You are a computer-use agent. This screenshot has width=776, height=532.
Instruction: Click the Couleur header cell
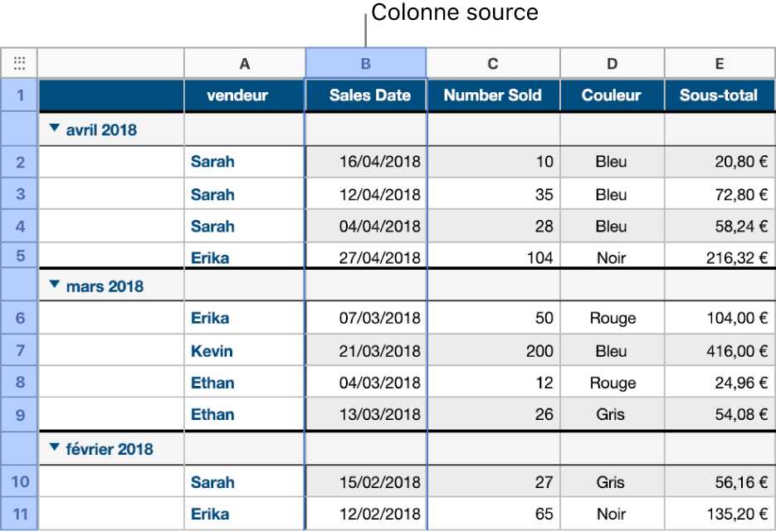[612, 95]
